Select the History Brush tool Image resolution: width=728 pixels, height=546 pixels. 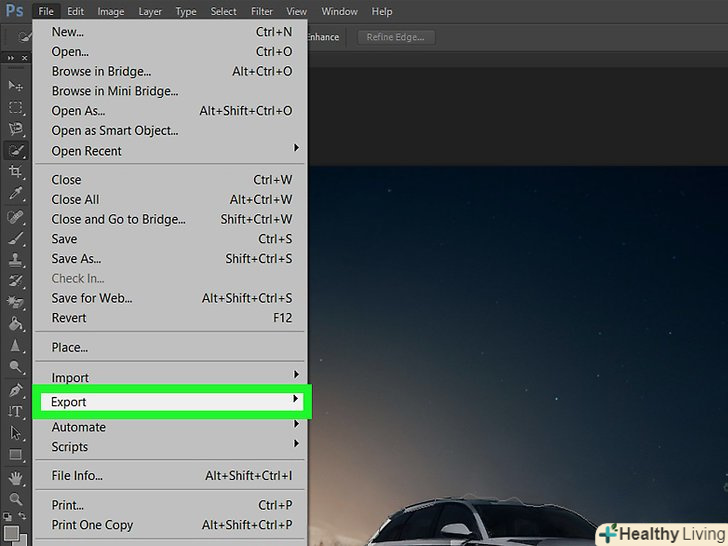15,281
